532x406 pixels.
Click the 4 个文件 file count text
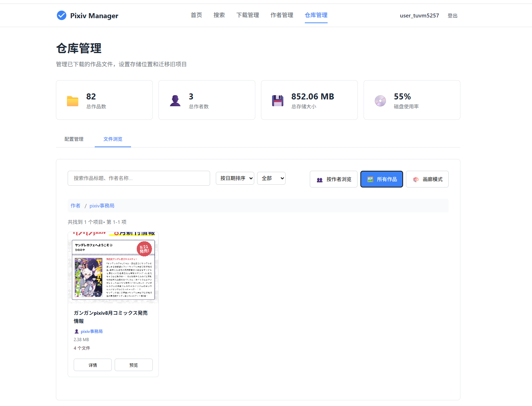coord(82,348)
